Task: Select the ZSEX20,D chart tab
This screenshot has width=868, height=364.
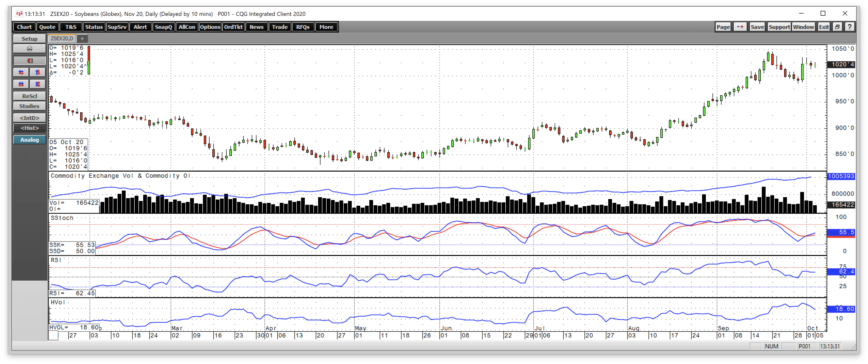Action: (62, 39)
